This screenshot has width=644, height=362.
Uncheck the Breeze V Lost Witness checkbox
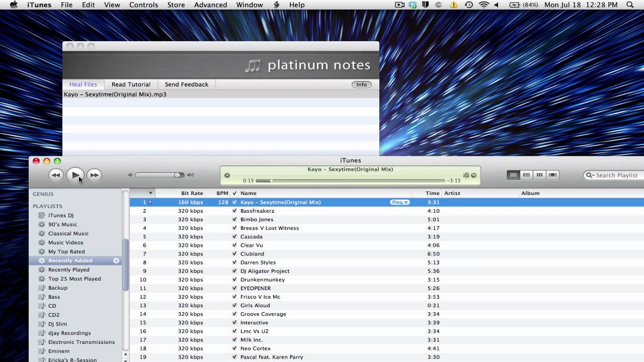click(x=234, y=228)
